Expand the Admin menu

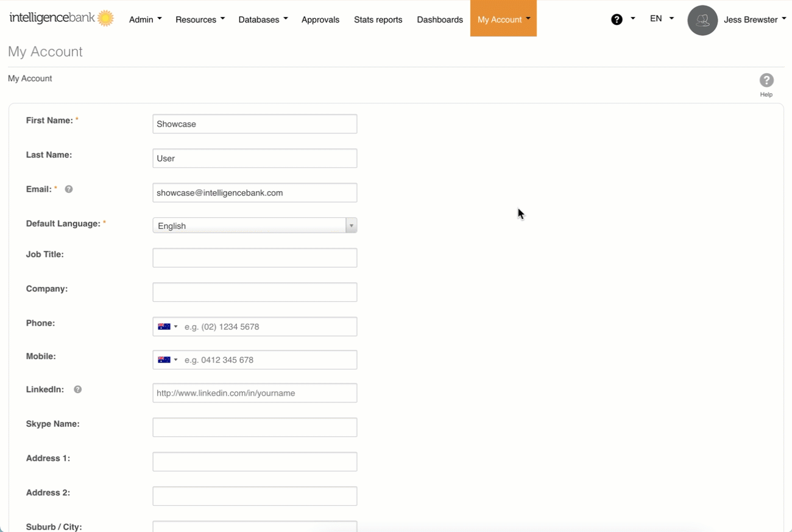pos(145,19)
